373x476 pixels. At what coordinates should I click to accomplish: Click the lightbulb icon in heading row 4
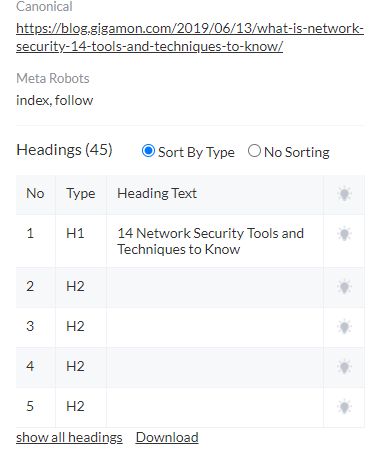[x=344, y=367]
